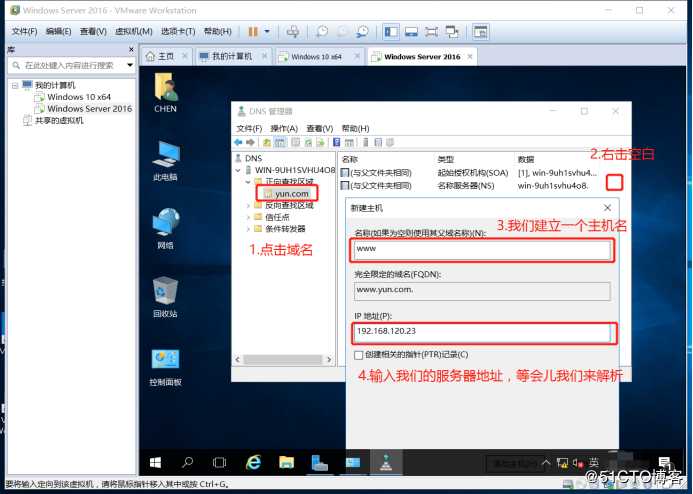Expand the 反向查找区域 node
The width and height of the screenshot is (693, 494).
248,205
